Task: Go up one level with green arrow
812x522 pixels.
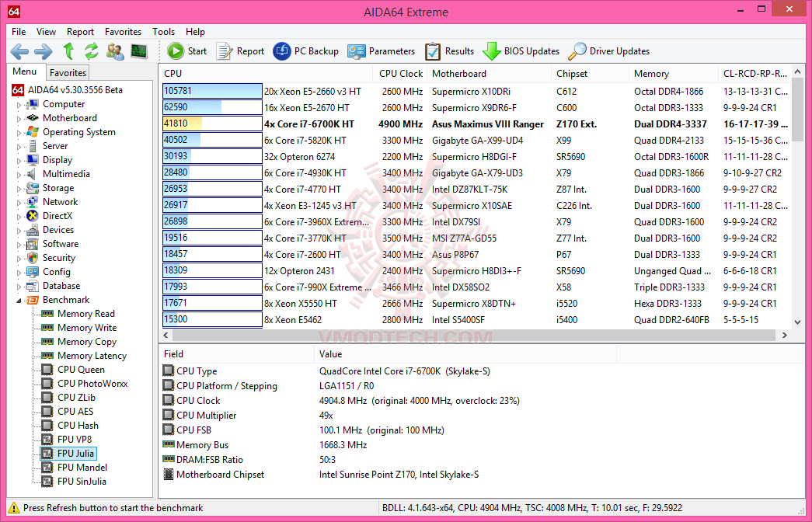Action: pyautogui.click(x=68, y=51)
